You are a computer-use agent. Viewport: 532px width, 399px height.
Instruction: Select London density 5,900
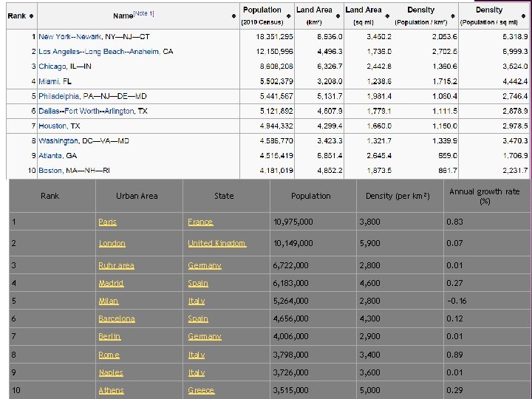tap(370, 243)
